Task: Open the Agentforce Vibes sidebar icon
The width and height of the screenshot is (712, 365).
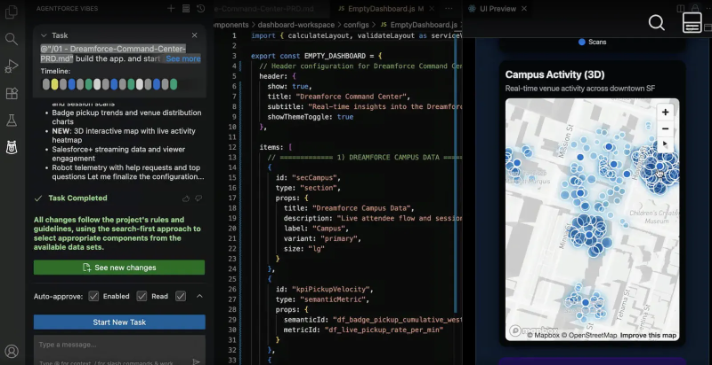Action: (11, 147)
